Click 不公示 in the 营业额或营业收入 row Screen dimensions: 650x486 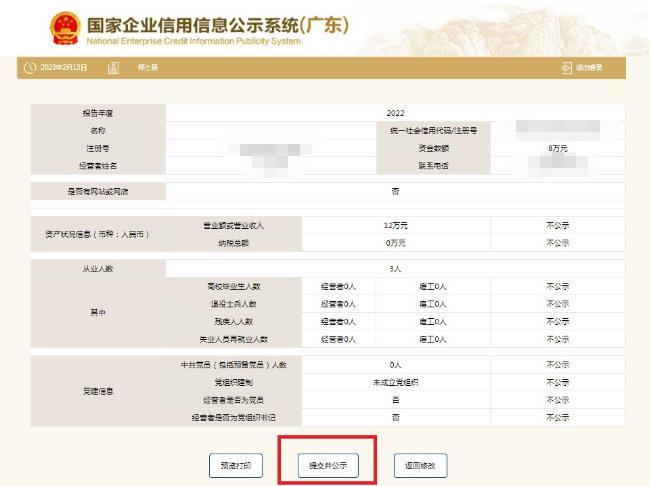point(557,225)
